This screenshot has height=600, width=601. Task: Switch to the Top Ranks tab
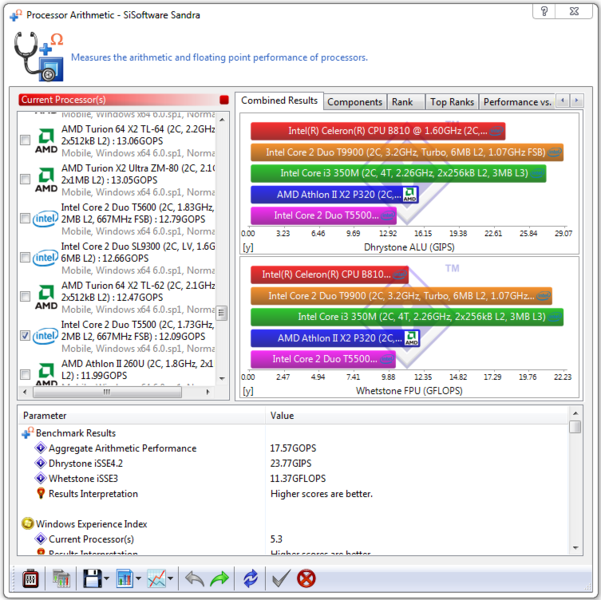452,102
